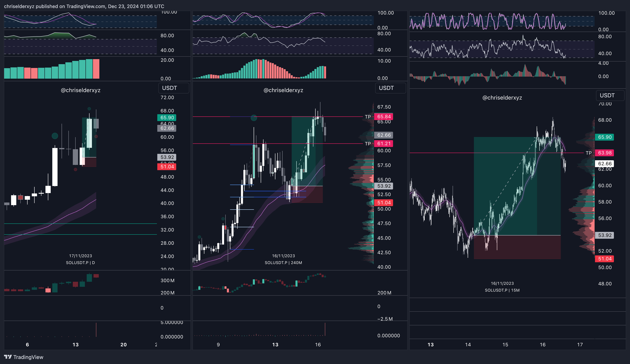Click the chriselderxyz published header text
Screen dimensions: 630x364
point(84,6)
